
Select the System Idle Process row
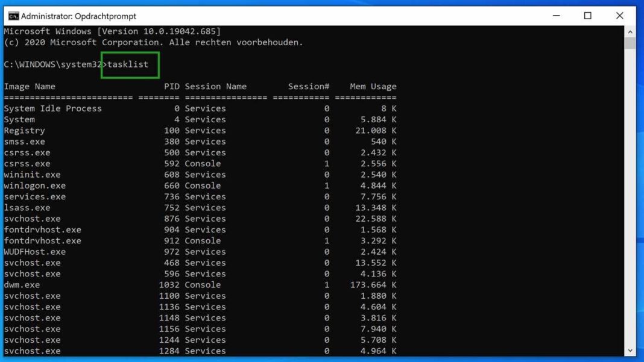pos(52,108)
